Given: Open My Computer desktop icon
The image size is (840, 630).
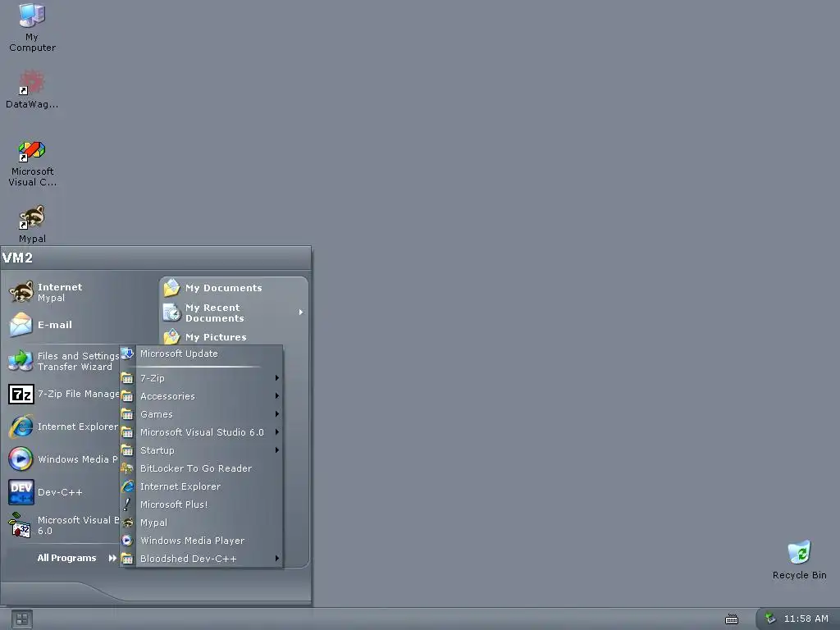Looking at the screenshot, I should point(32,27).
